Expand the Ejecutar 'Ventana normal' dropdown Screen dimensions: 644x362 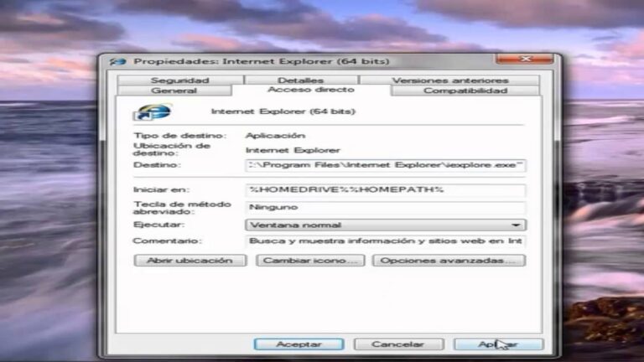386,225
